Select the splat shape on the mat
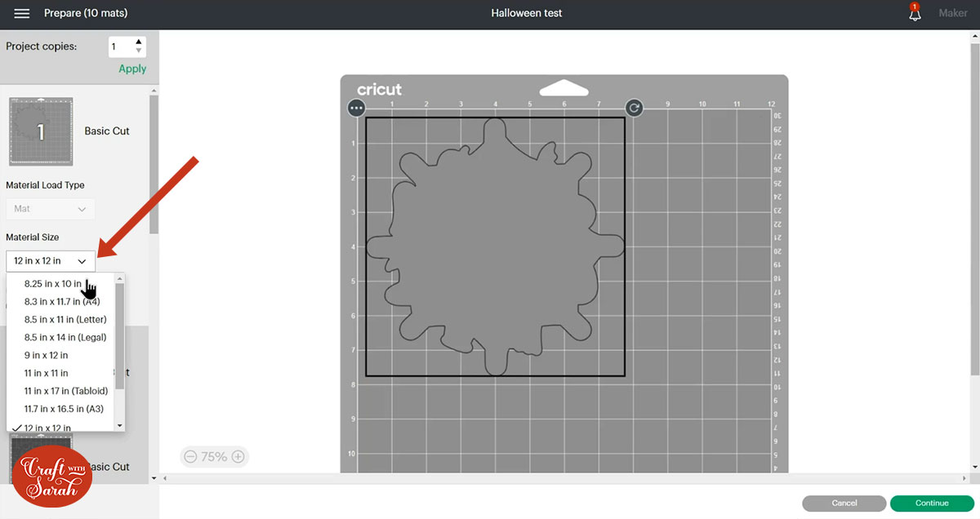Screen dimensions: 980x519 pyautogui.click(x=495, y=246)
